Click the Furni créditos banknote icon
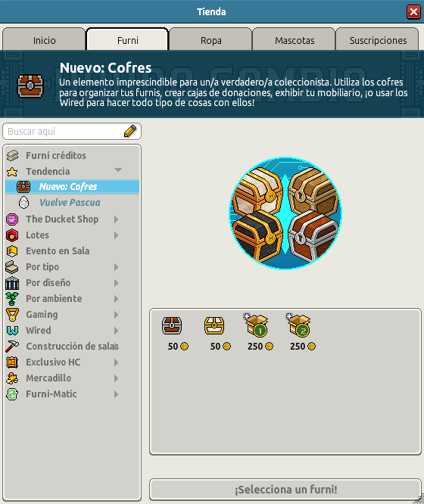The image size is (424, 504). point(13,156)
